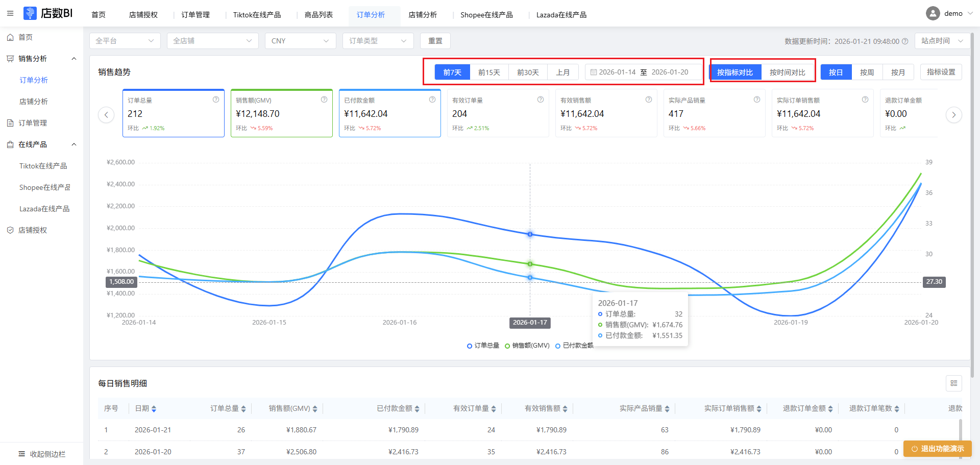Toggle 订单总量 series in chart legend

[483, 346]
